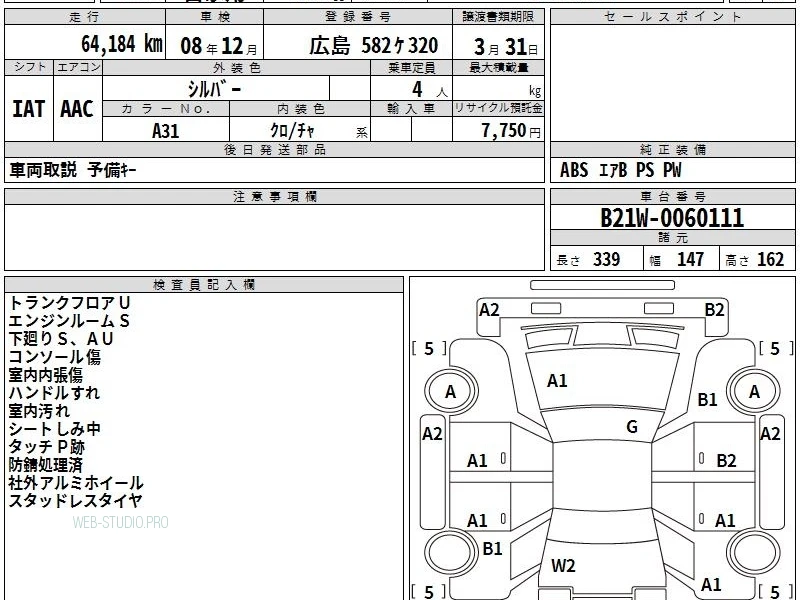The width and height of the screenshot is (800, 600).
Task: Click the 純正装備 header
Action: (x=673, y=149)
